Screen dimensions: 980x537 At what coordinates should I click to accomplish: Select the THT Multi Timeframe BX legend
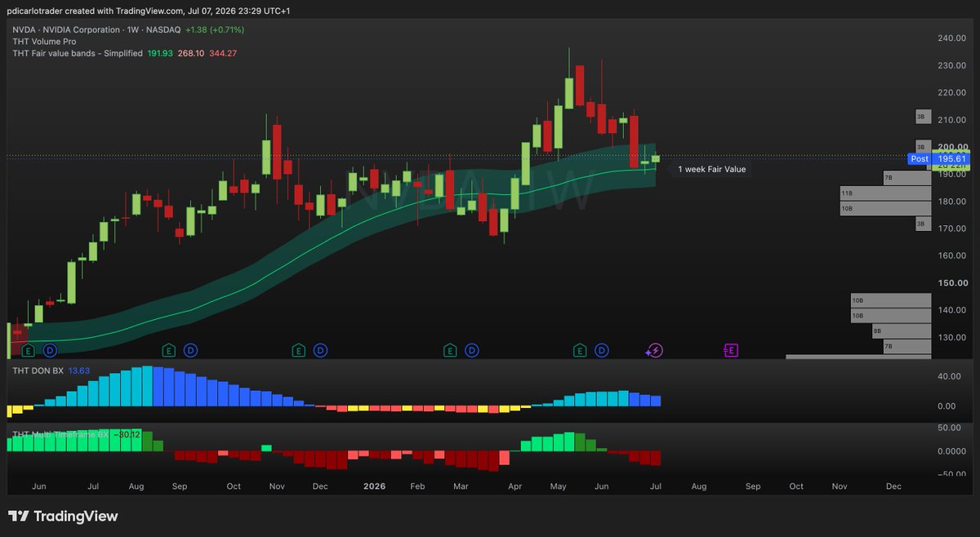[60, 435]
